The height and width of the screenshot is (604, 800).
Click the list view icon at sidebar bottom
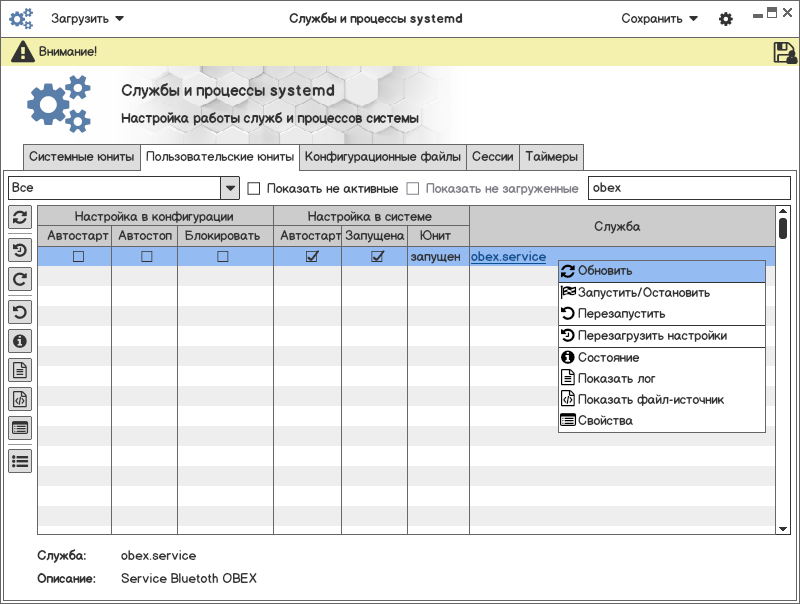[20, 461]
